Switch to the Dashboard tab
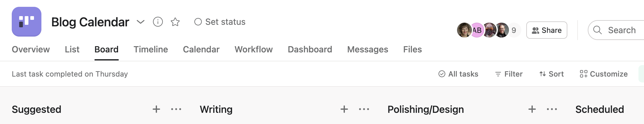Viewport: 644px width, 124px height. [x=310, y=50]
